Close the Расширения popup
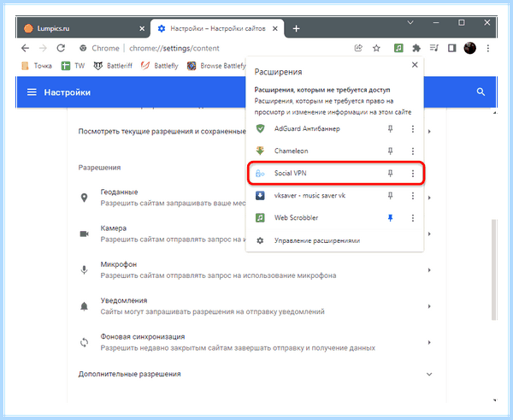Image resolution: width=513 pixels, height=420 pixels. 415,65
